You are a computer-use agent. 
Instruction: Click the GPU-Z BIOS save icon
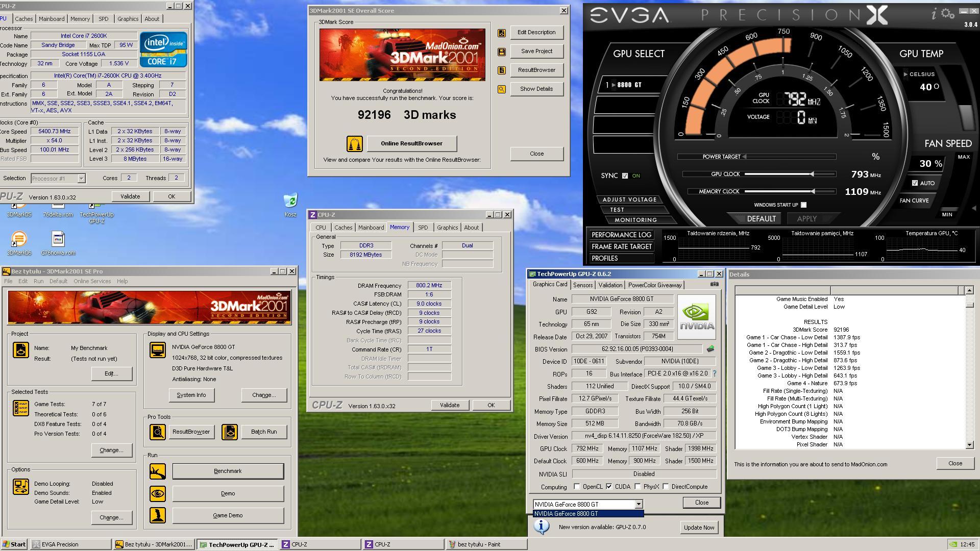(710, 349)
